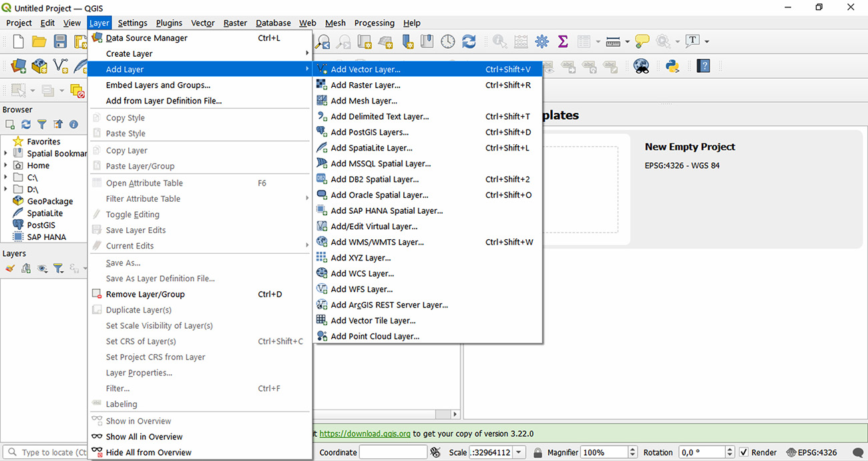Open Layer Styling panel brush icon
The height and width of the screenshot is (461, 868).
[10, 269]
